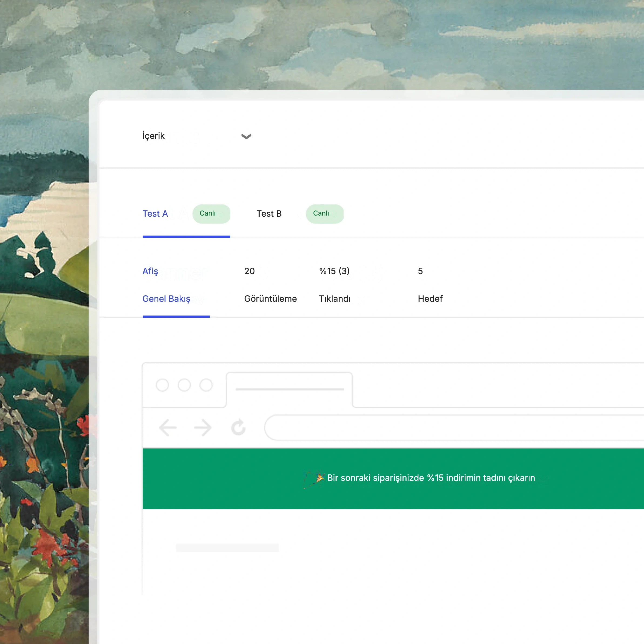Image resolution: width=644 pixels, height=644 pixels.
Task: Open the %15 (3) Tıklandı metric tab
Action: 335,285
